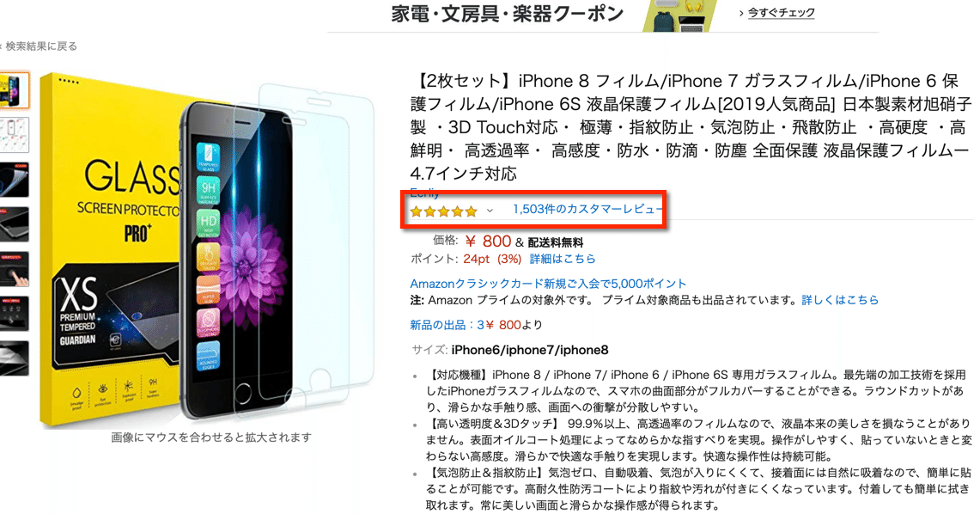Open 詳細はこちら points details link
The width and height of the screenshot is (980, 514).
(563, 259)
